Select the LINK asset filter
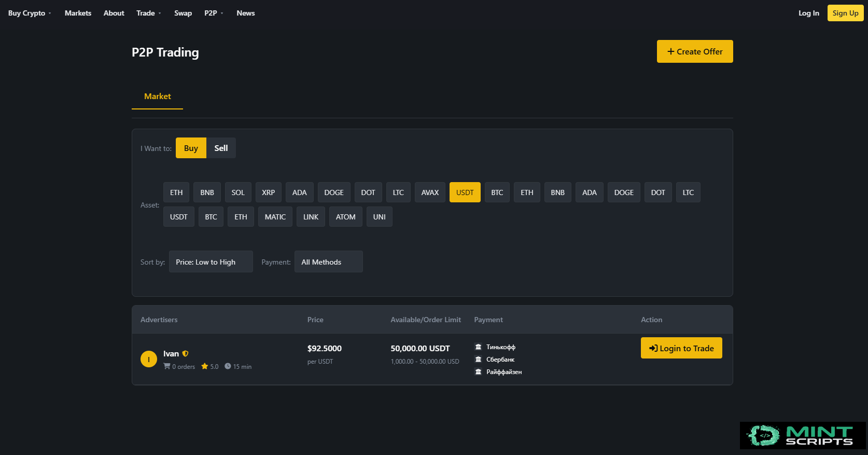Viewport: 868px width, 455px height. click(x=311, y=217)
